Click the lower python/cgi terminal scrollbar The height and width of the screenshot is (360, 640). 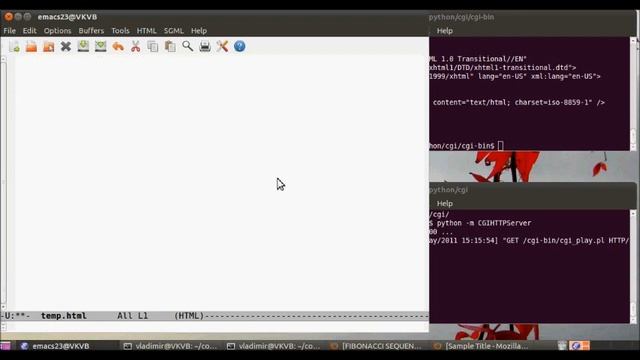click(633, 267)
